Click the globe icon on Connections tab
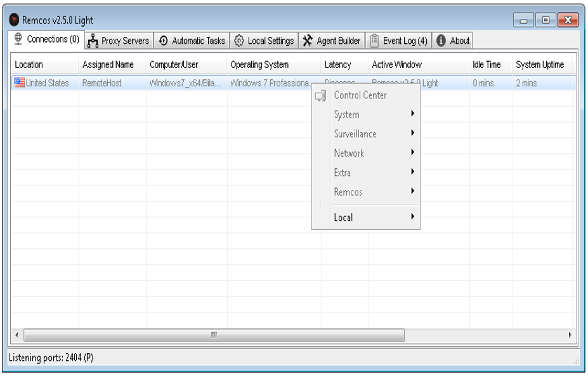The image size is (588, 376). pyautogui.click(x=18, y=39)
